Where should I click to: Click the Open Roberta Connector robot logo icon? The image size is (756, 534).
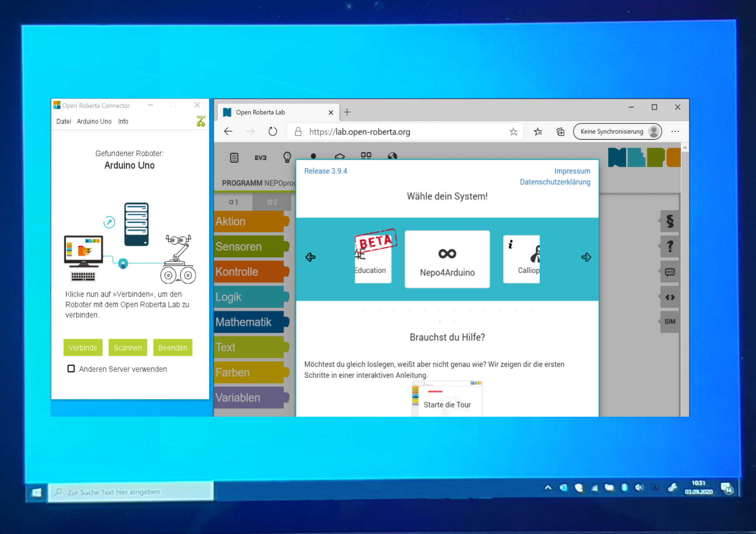tap(201, 121)
